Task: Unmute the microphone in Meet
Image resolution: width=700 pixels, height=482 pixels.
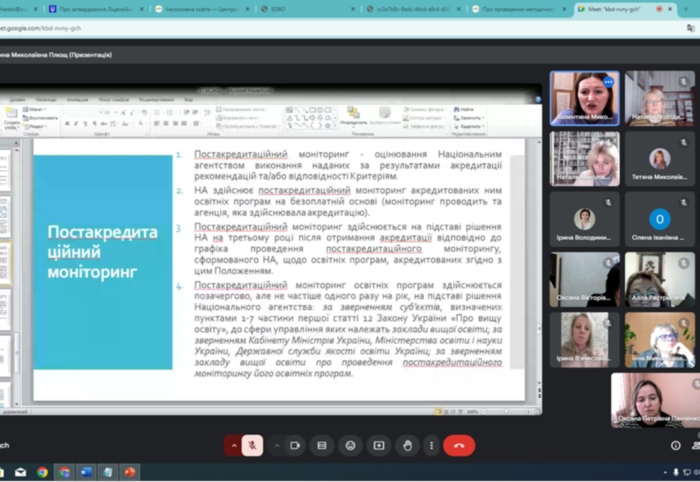Action: 253,446
